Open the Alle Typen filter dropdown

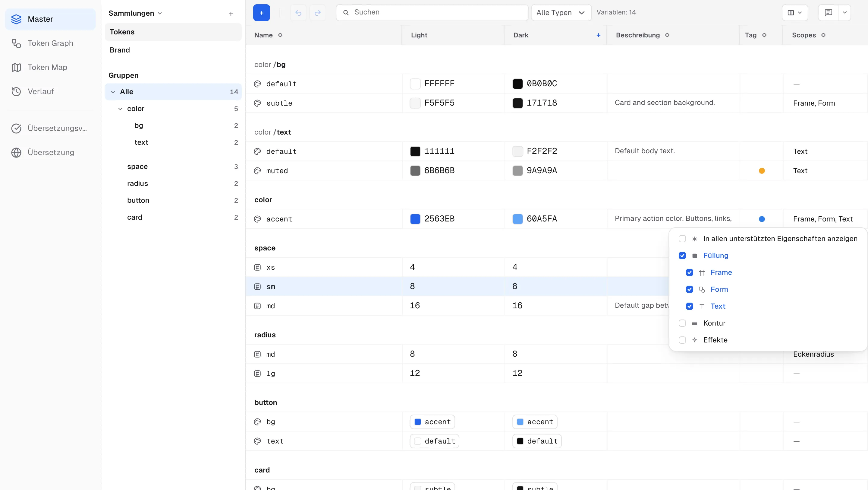[561, 12]
